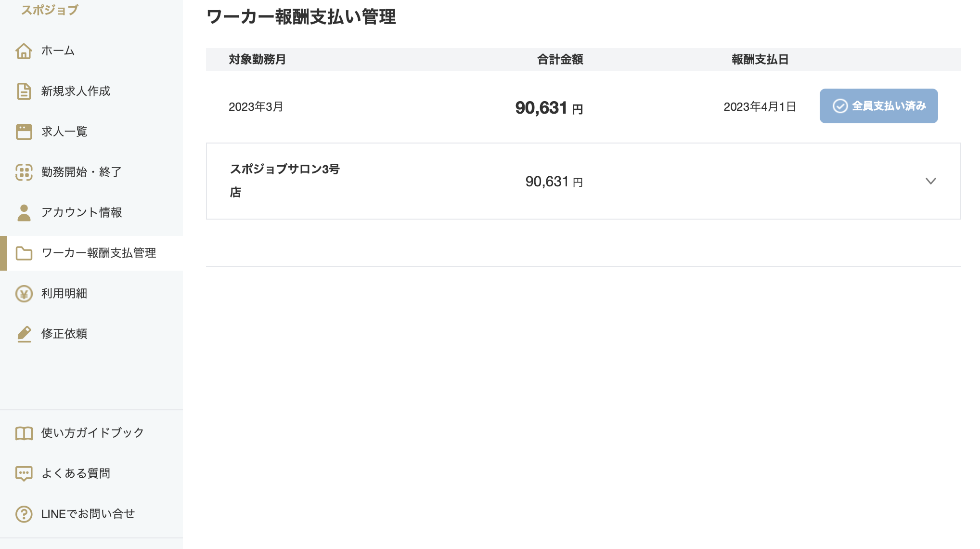This screenshot has height=549, width=980.
Task: Click the guidebook open-book icon
Action: [x=24, y=433]
